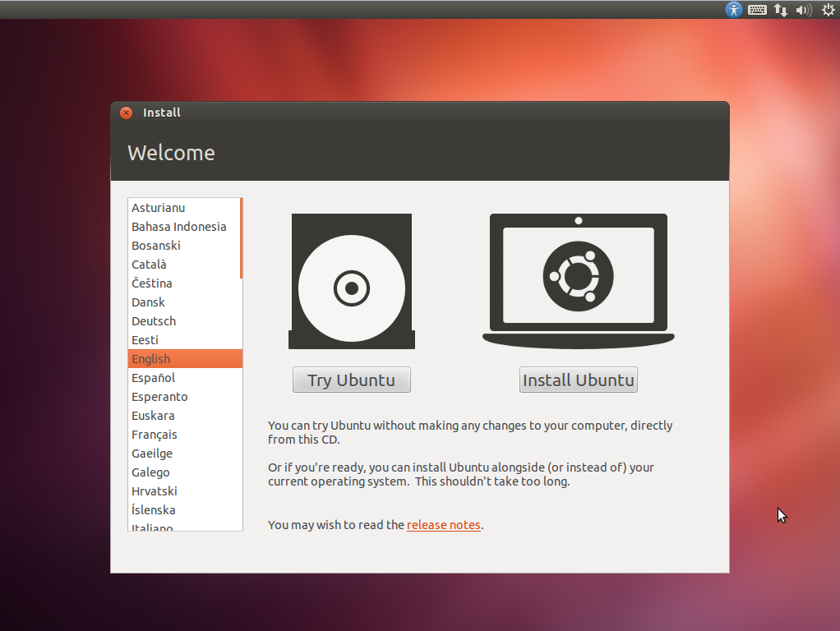Open the network indicator with up-down arrows
Screen dimensions: 840x631
pyautogui.click(x=779, y=10)
